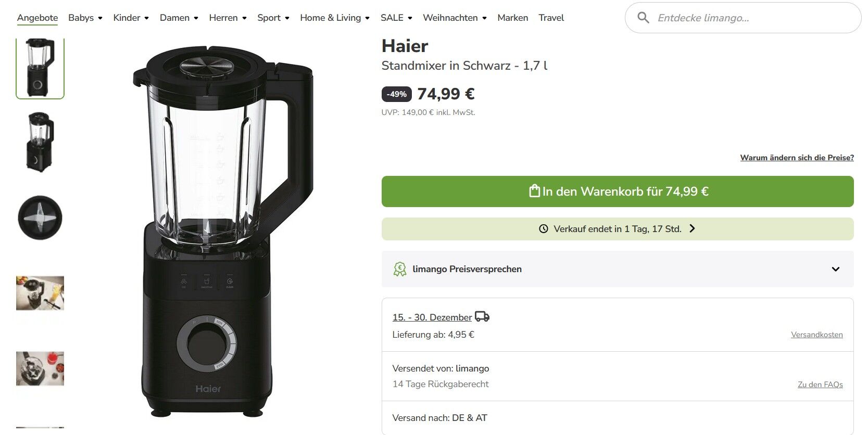Expand the limango Preisversprechen section
The width and height of the screenshot is (868, 435).
click(x=618, y=269)
